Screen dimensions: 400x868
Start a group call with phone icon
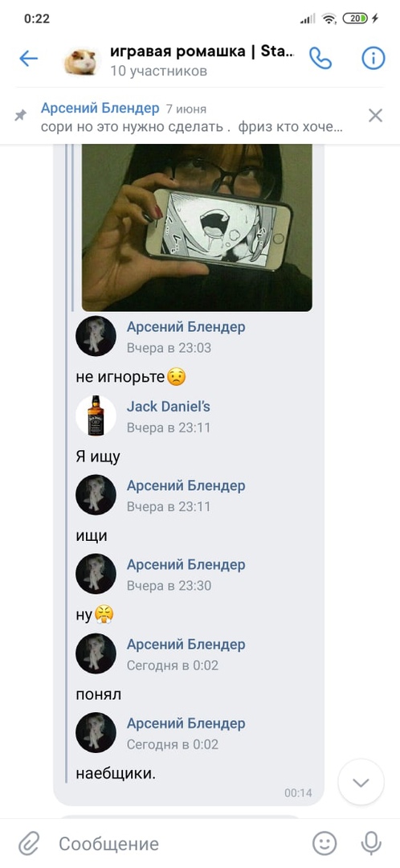(320, 58)
